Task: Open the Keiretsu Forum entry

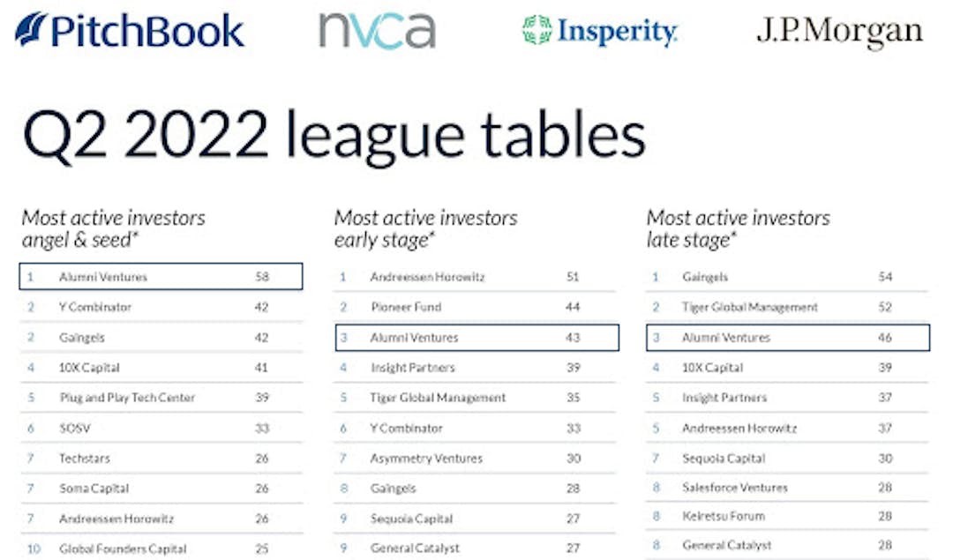Action: (723, 516)
